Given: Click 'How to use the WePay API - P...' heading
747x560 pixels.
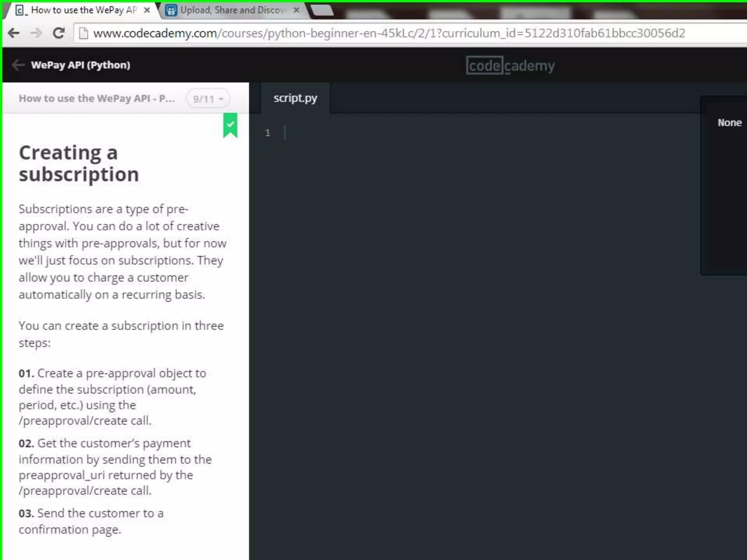Looking at the screenshot, I should 97,98.
